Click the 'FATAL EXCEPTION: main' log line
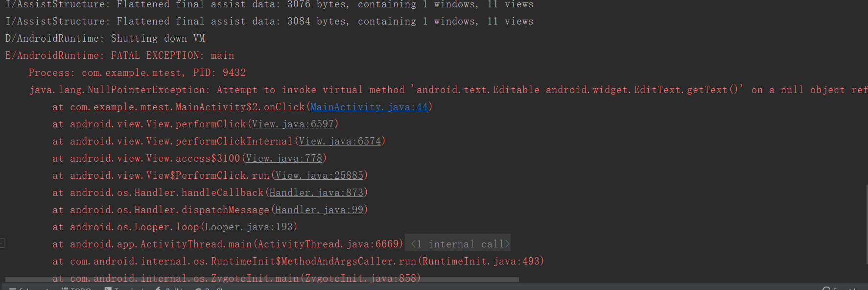Viewport: 868px width, 290px height. [119, 55]
